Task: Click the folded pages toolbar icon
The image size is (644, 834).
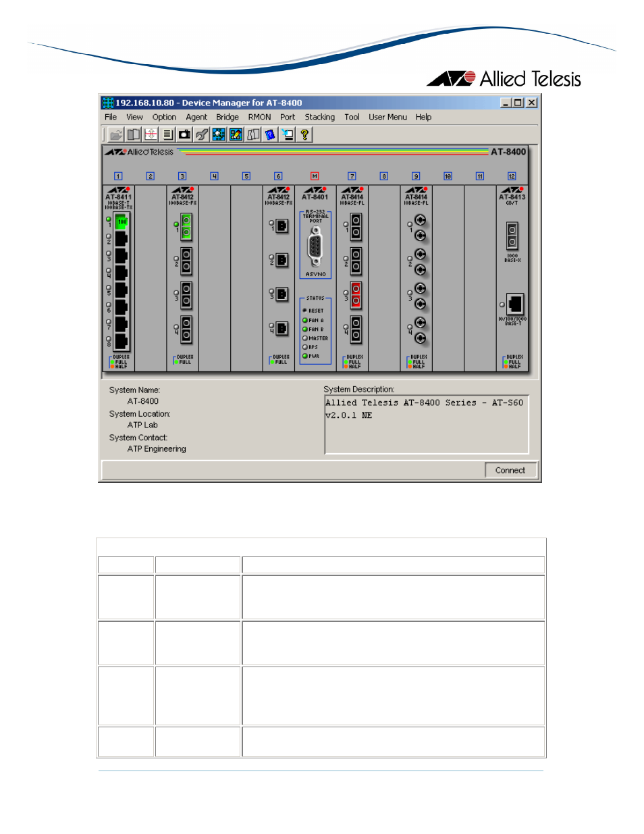Action: coord(253,134)
